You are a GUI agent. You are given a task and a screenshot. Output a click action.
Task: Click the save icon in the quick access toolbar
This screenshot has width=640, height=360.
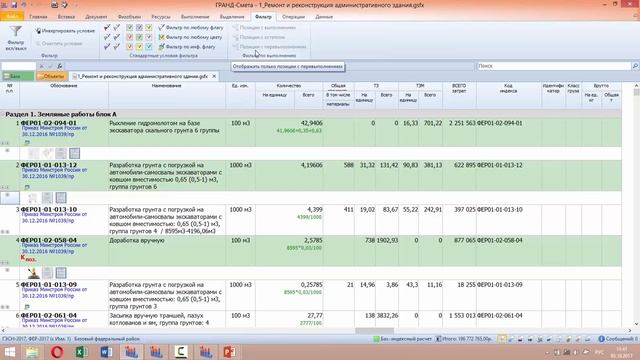pyautogui.click(x=15, y=5)
